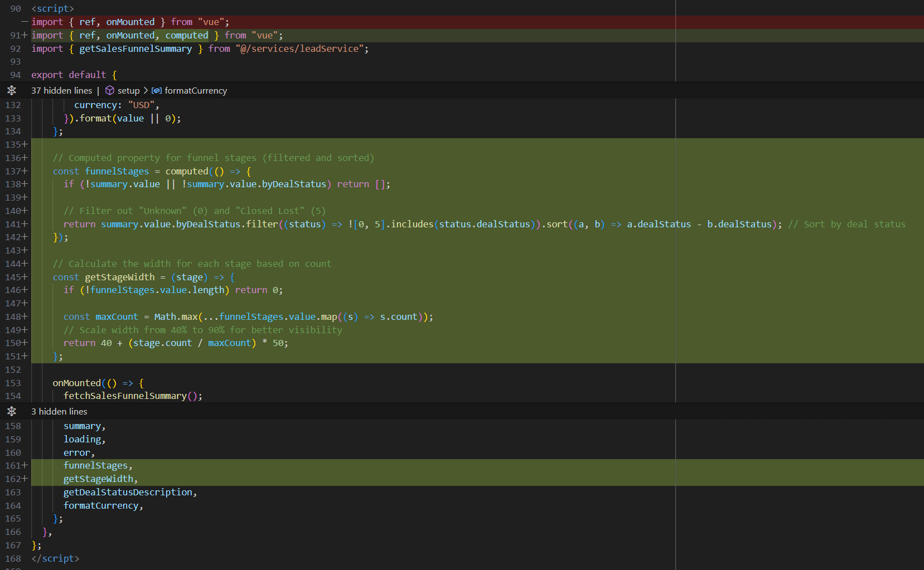Click the method icon before "formatCurrency" breadcrumb
This screenshot has width=924, height=570.
point(157,90)
